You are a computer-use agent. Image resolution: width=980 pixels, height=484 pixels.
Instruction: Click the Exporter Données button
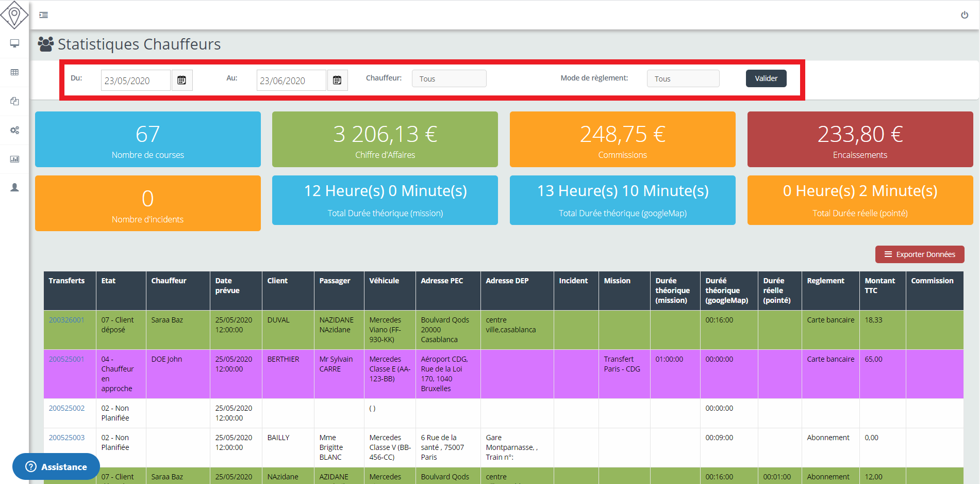point(919,254)
